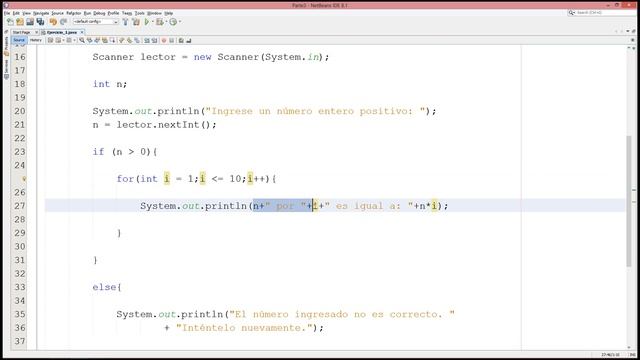Screen dimensions: 640x360
Task: Click the Find Selection magnifier icon
Action: click(x=82, y=40)
